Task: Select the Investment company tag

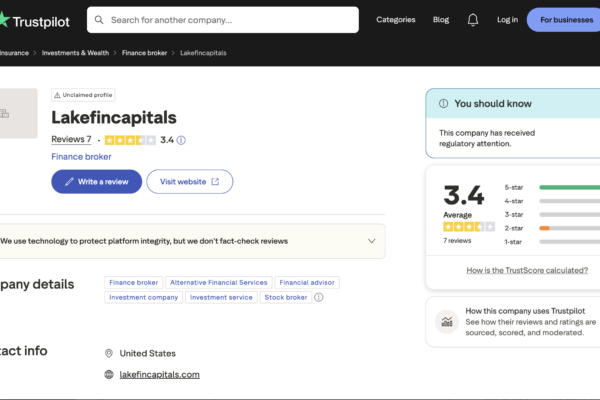Action: click(x=143, y=297)
